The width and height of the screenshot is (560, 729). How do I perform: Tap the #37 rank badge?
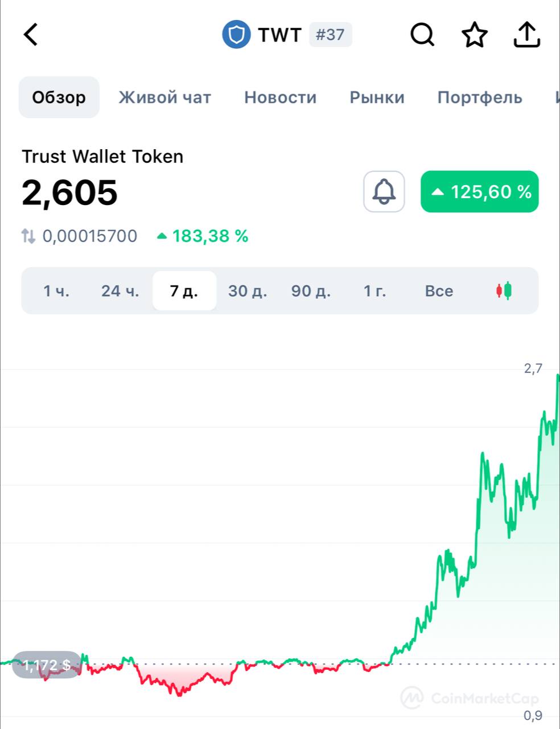point(330,35)
